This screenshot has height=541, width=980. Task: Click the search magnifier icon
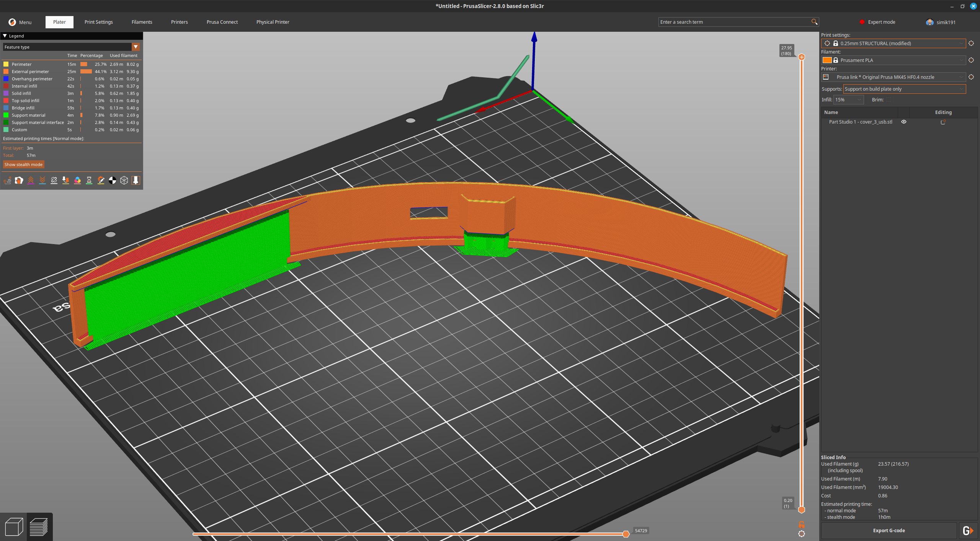click(814, 22)
